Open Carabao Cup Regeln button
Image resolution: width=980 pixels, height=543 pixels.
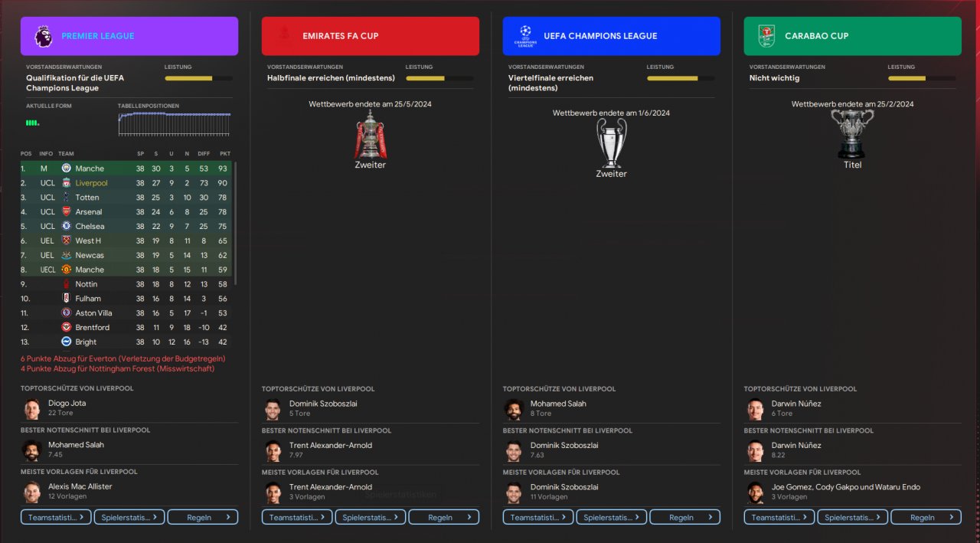tap(926, 517)
